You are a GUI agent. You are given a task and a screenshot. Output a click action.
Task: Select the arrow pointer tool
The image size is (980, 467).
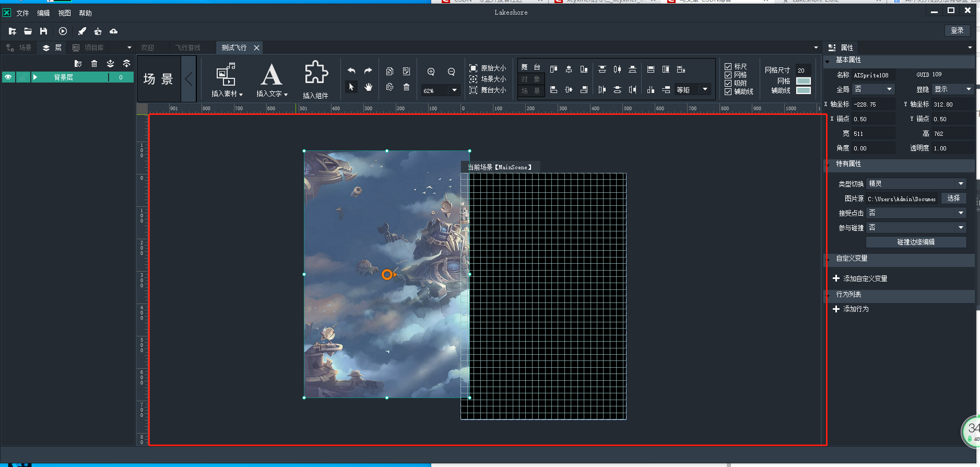coord(351,87)
